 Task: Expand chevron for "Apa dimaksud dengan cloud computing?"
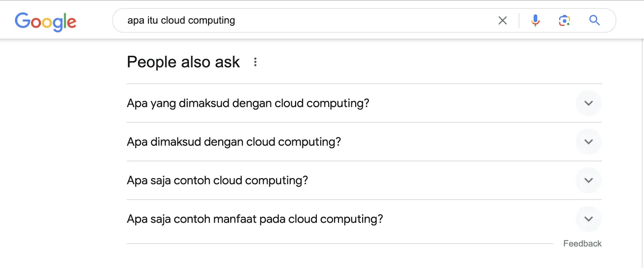[x=588, y=142]
